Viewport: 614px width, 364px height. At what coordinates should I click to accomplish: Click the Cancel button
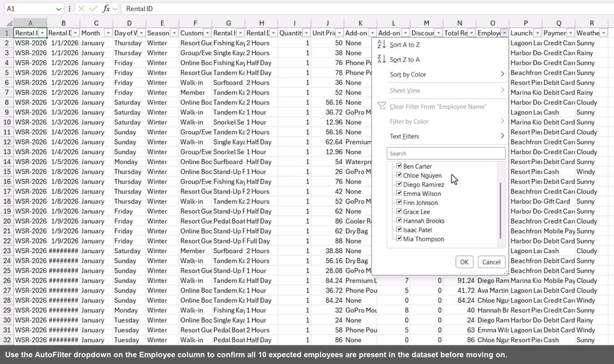pos(491,262)
